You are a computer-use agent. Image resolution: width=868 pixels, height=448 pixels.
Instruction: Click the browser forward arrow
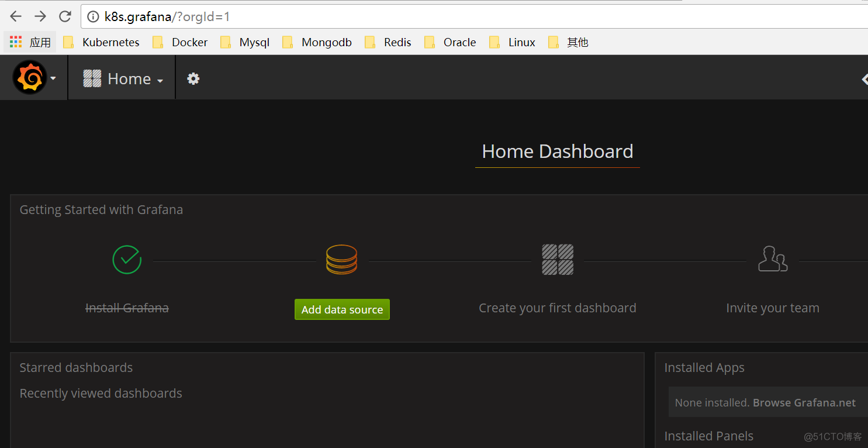pos(40,16)
